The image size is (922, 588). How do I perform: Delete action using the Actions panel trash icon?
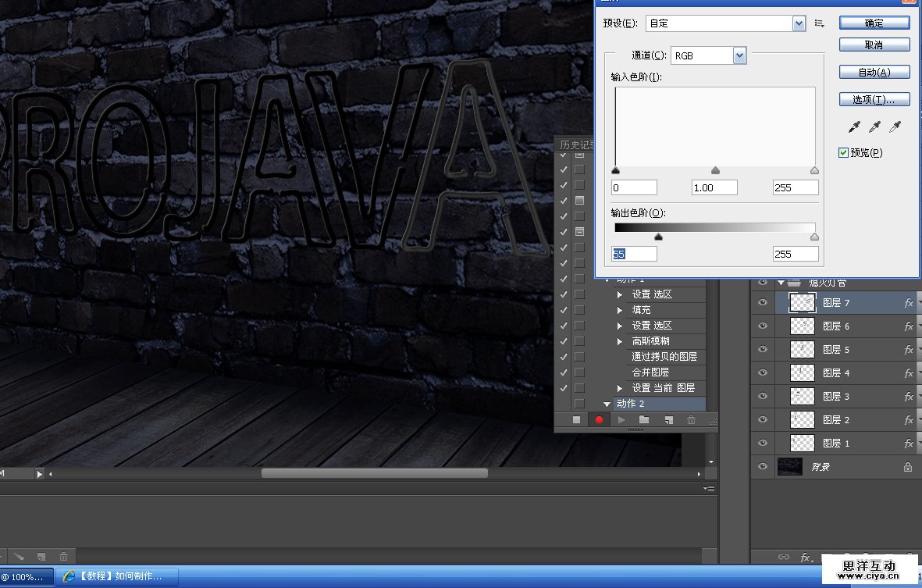click(691, 420)
